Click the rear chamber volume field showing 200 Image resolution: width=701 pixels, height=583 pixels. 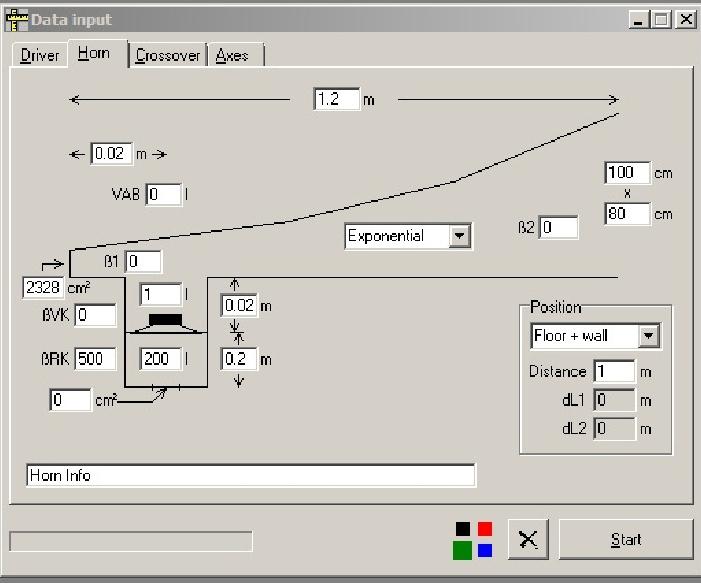coord(161,359)
